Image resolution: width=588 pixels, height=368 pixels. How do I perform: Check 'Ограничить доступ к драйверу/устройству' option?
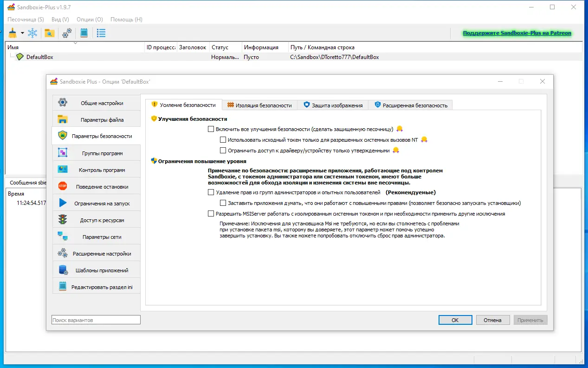[223, 151]
